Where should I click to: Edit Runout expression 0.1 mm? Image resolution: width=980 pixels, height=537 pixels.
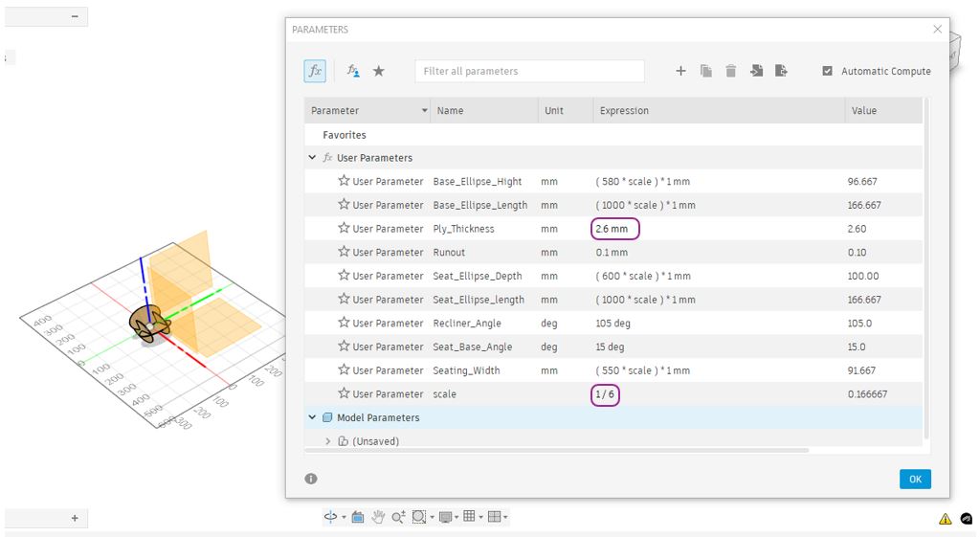click(x=612, y=253)
